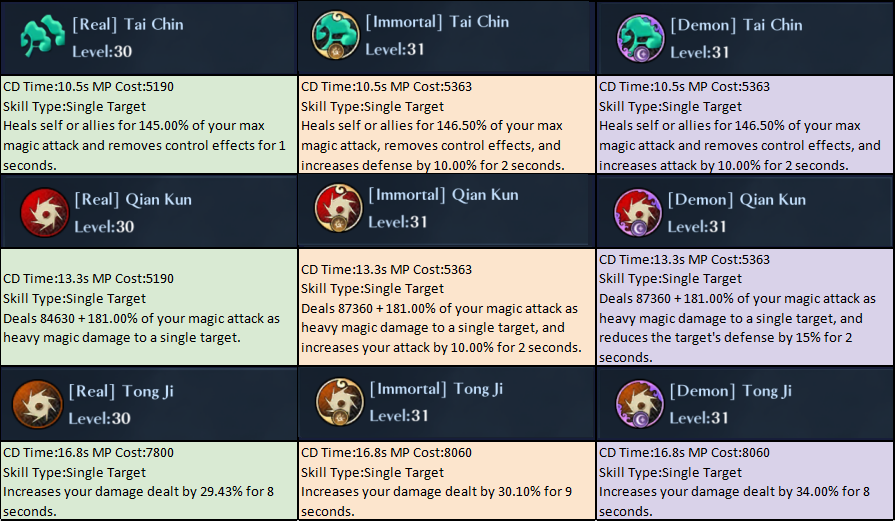Click the [Demon] Tai Chin purple description box

point(745,125)
